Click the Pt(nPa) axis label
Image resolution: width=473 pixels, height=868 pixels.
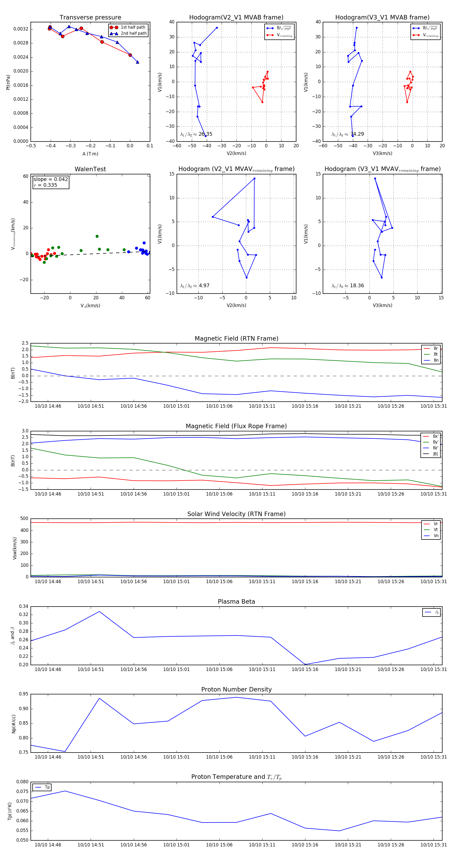(x=8, y=82)
